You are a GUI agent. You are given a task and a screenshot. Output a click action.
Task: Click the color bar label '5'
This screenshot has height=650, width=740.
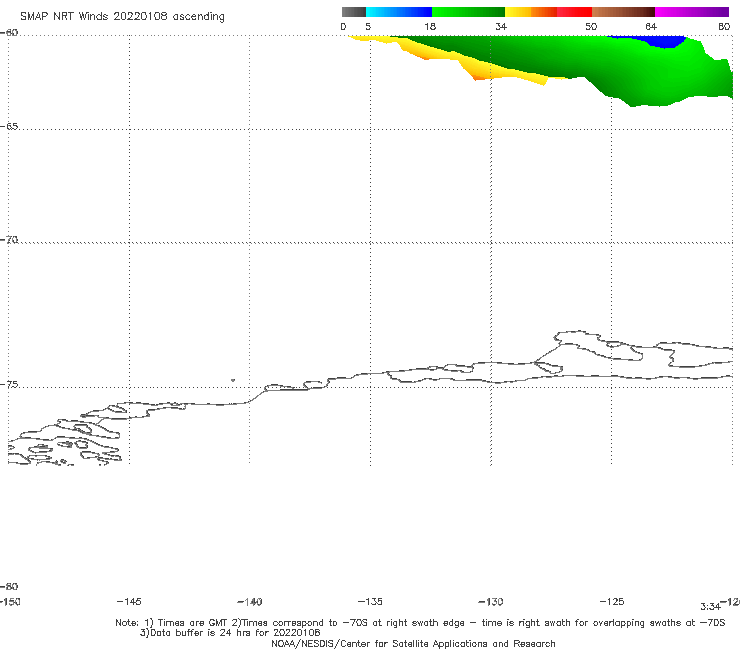pos(368,27)
